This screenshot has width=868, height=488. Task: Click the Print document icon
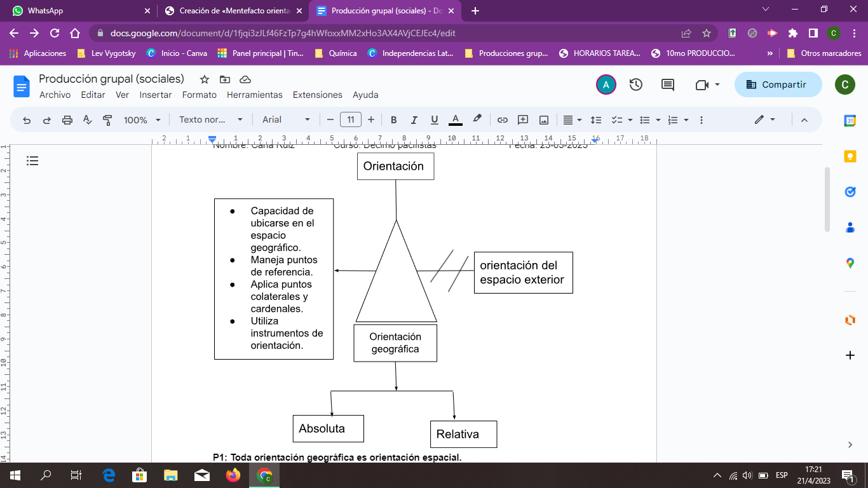[x=67, y=120]
